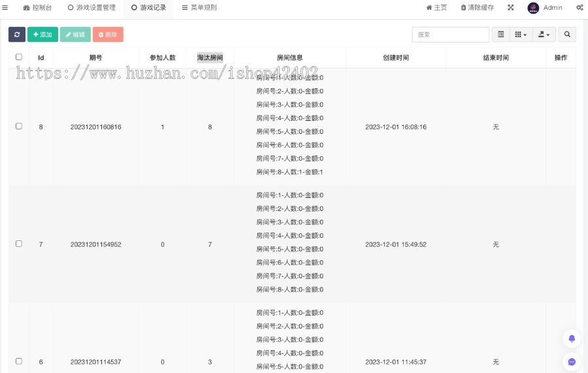Click 清除缓存 clear cache
Viewport: 588px width, 373px height.
pos(477,7)
